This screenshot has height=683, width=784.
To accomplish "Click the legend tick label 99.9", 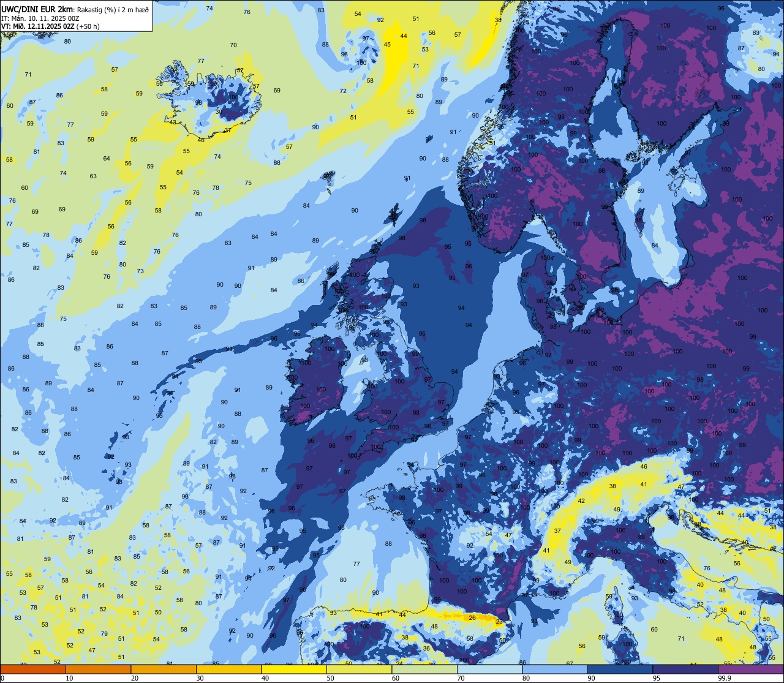I will 725,678.
